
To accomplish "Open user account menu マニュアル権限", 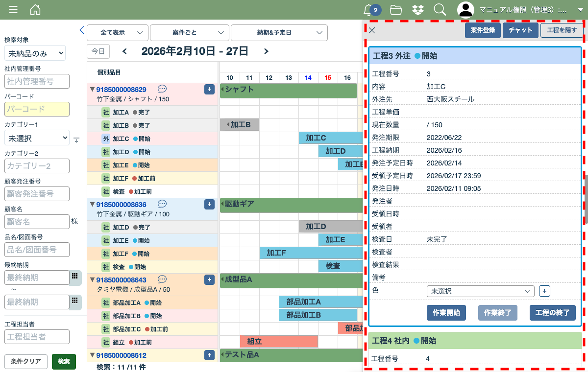I will coord(519,10).
